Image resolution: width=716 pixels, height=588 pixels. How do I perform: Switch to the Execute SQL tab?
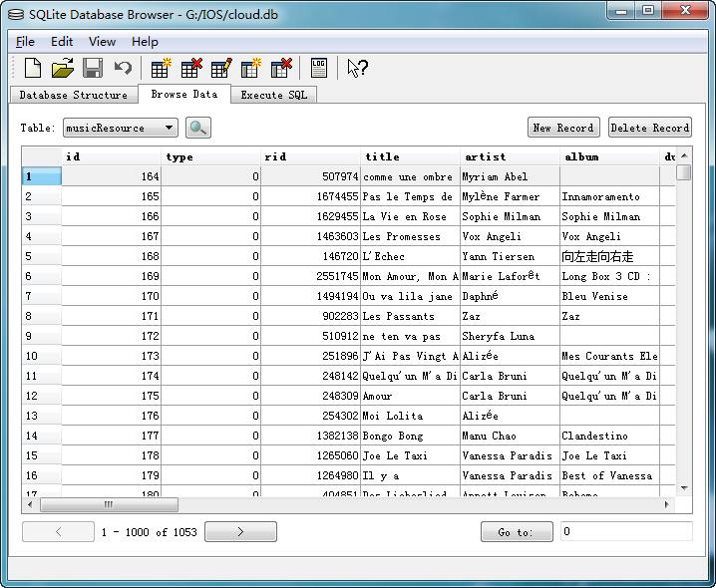[273, 95]
